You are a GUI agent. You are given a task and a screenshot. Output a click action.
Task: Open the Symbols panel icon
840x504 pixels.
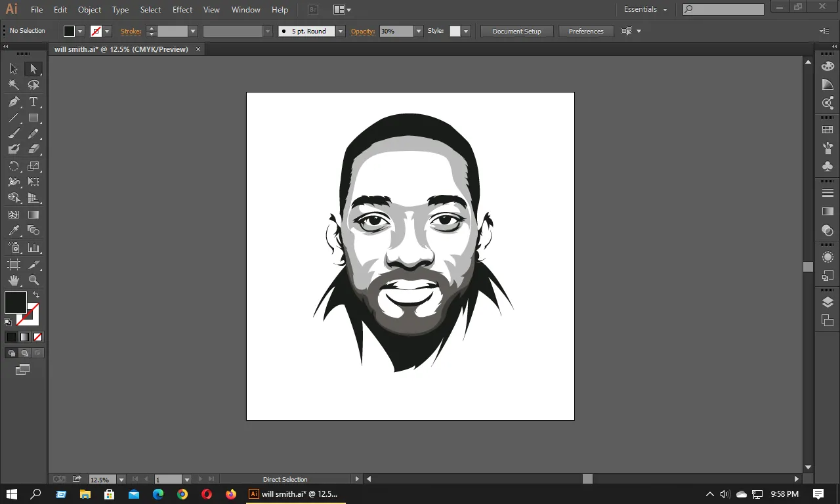click(x=828, y=167)
